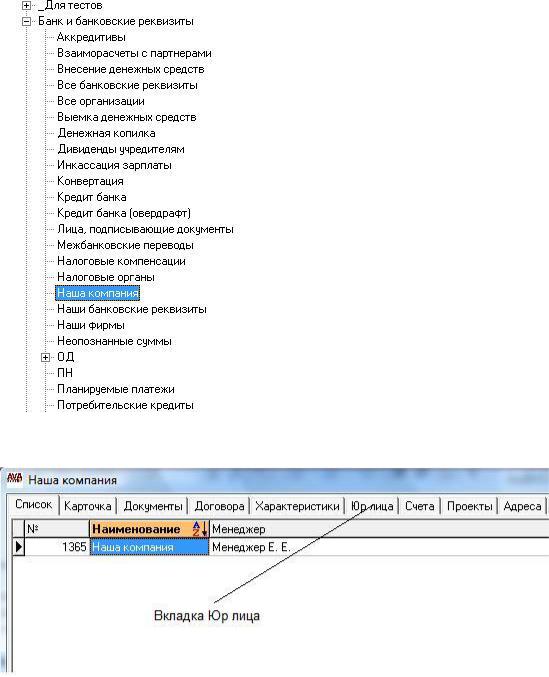Switch to the Список tab
Screen dimensions: 549x677
pos(33,504)
